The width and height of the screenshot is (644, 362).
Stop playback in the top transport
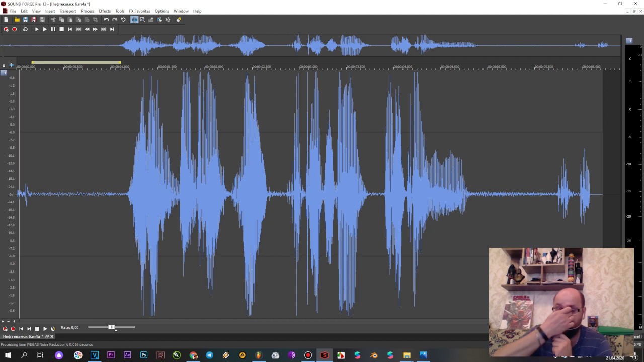pyautogui.click(x=61, y=29)
